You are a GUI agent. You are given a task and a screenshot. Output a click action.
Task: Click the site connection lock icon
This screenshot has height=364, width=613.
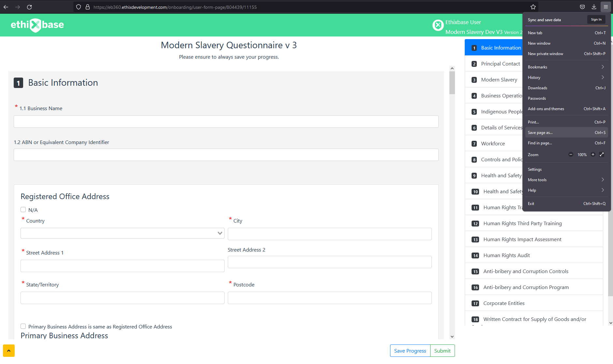click(x=87, y=7)
